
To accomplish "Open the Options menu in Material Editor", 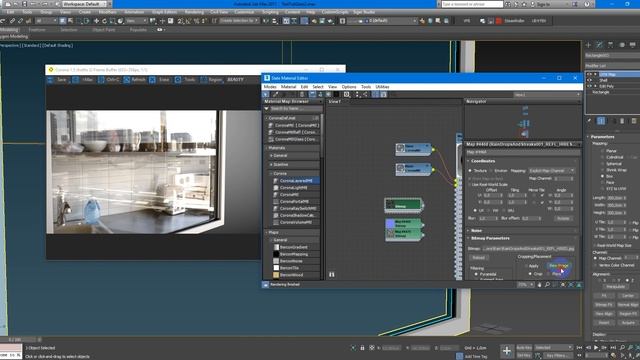I will 349,87.
